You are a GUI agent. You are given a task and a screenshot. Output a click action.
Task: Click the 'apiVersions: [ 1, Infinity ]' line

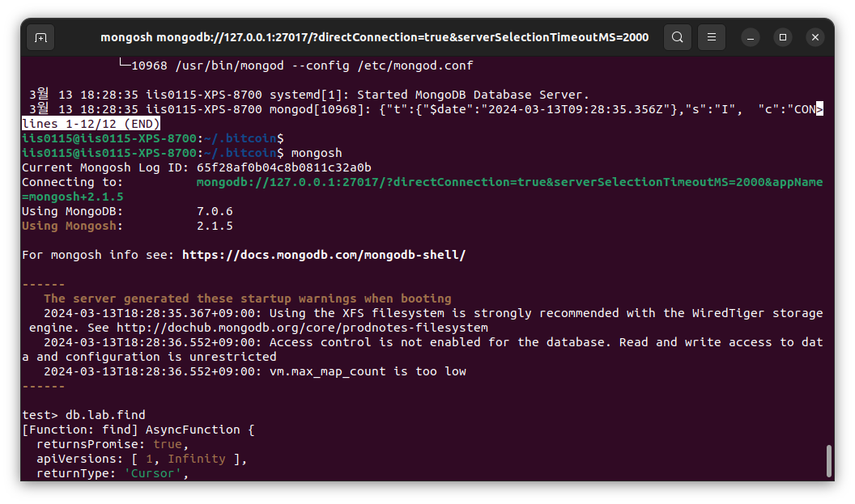142,459
